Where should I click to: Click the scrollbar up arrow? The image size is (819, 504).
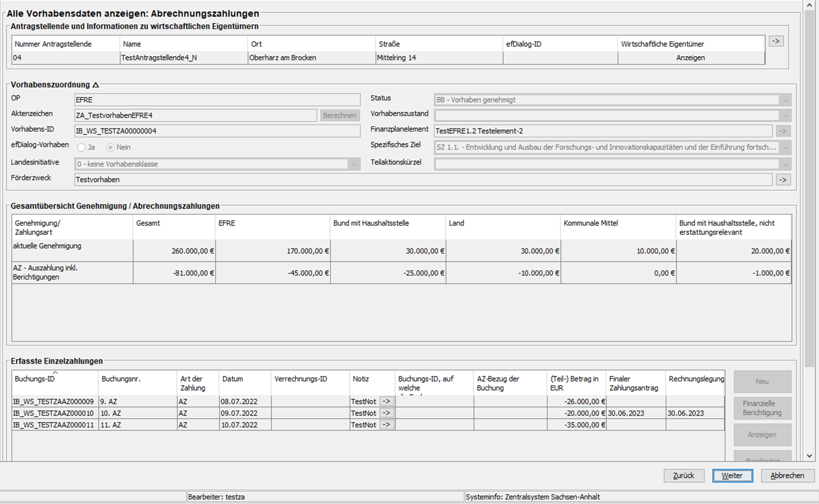click(809, 5)
